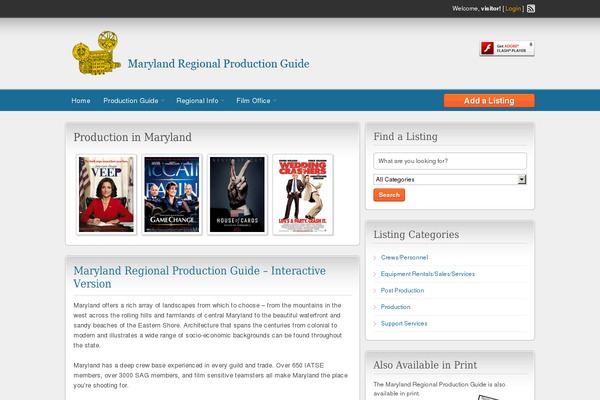Screen dimensions: 600x400
Task: Click the Get Adobe Flash Player badge
Action: 507,48
